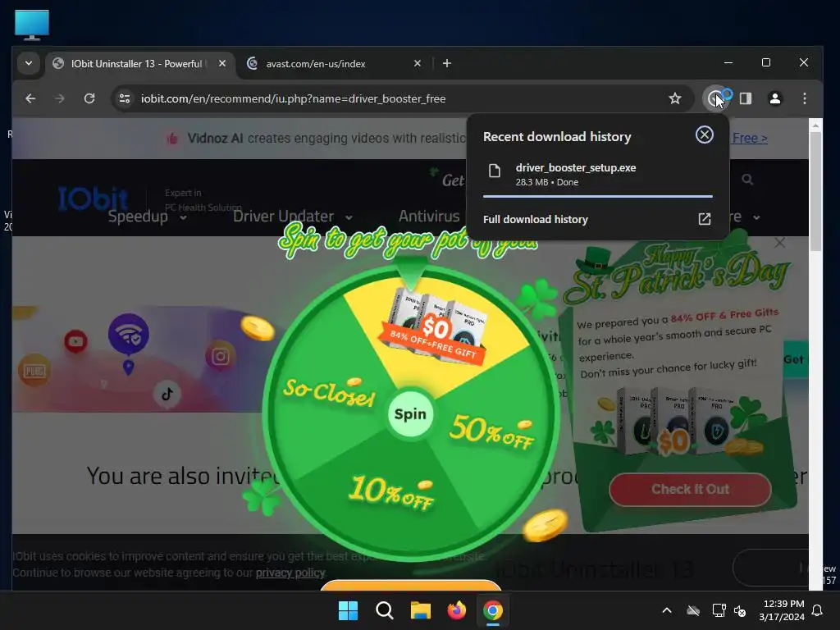840x630 pixels.
Task: Reload the current page
Action: pyautogui.click(x=89, y=98)
